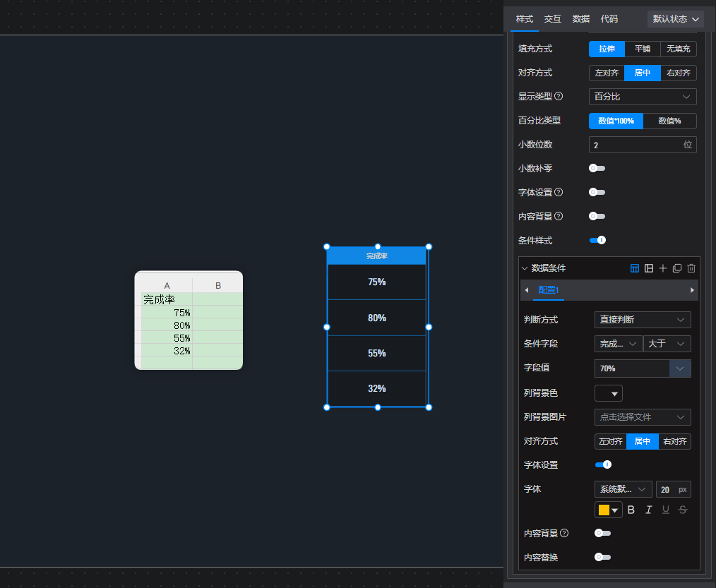Toggle bold font style

coord(631,510)
